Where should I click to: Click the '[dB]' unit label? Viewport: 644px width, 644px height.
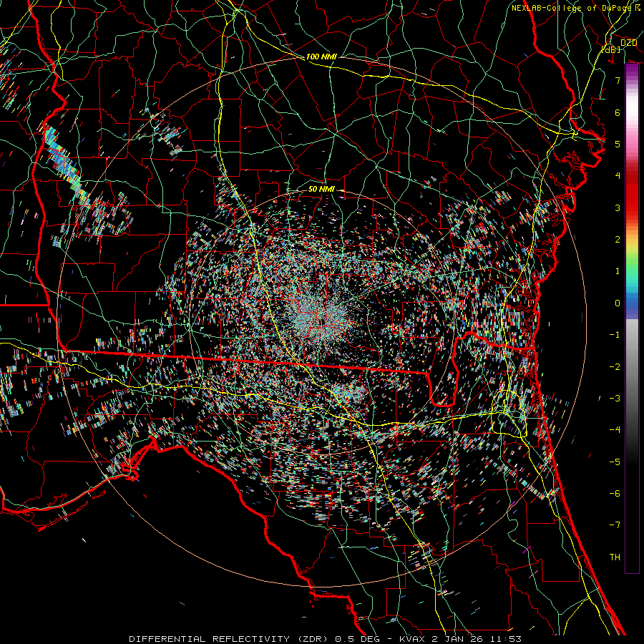(611, 49)
